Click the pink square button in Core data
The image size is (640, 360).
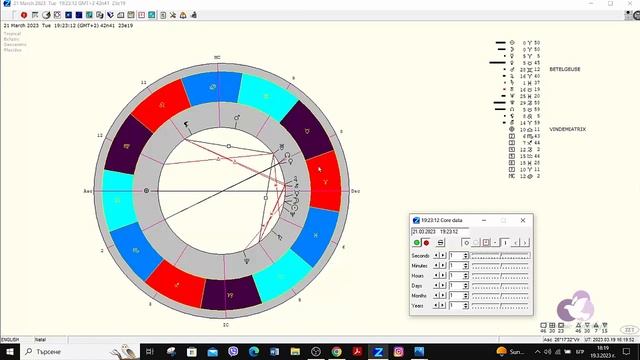pos(486,242)
